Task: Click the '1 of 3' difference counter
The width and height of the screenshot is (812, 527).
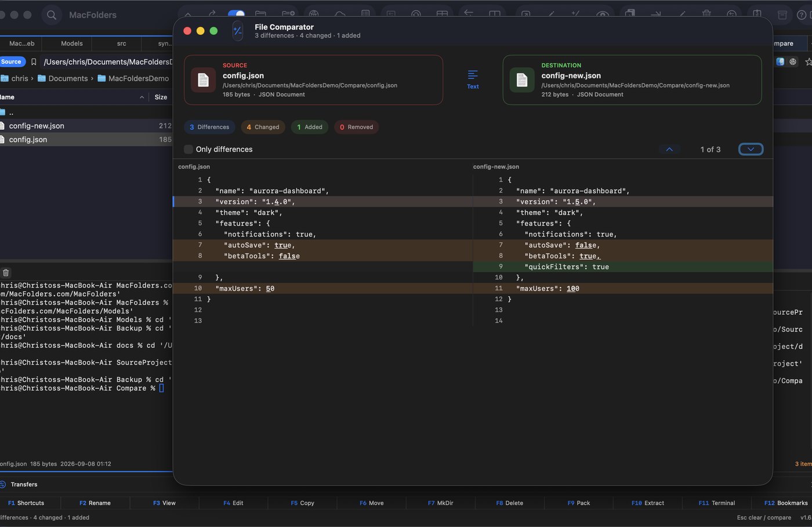Action: point(710,149)
